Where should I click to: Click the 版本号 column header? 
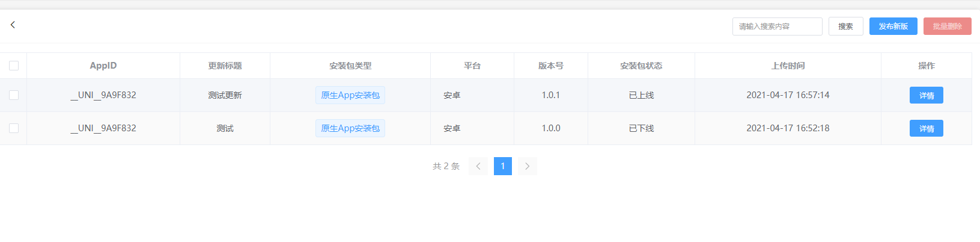click(551, 66)
